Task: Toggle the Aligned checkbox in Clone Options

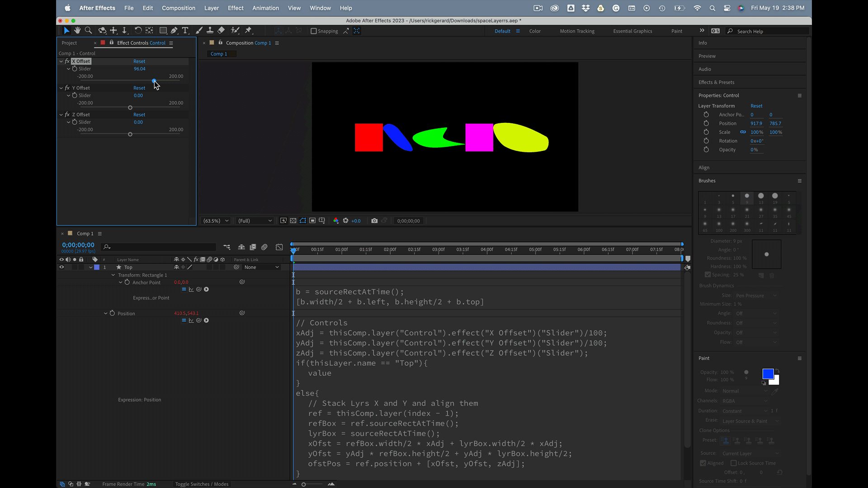Action: click(x=703, y=463)
